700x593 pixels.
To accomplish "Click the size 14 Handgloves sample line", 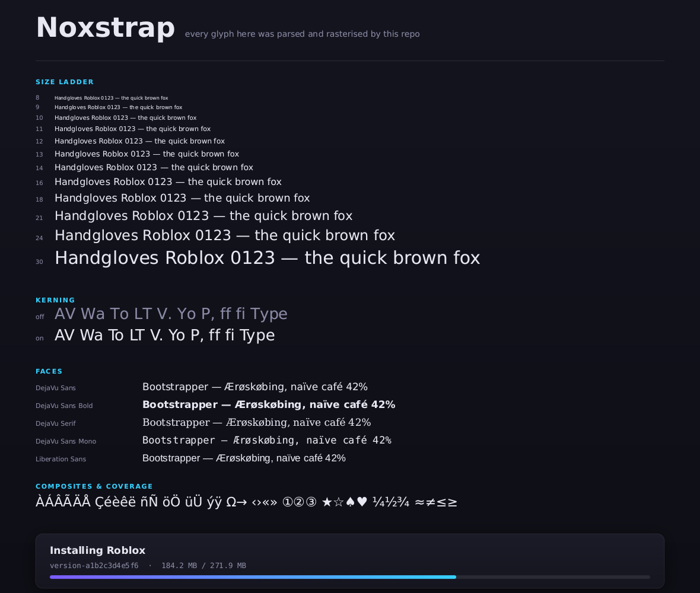I will coord(154,167).
